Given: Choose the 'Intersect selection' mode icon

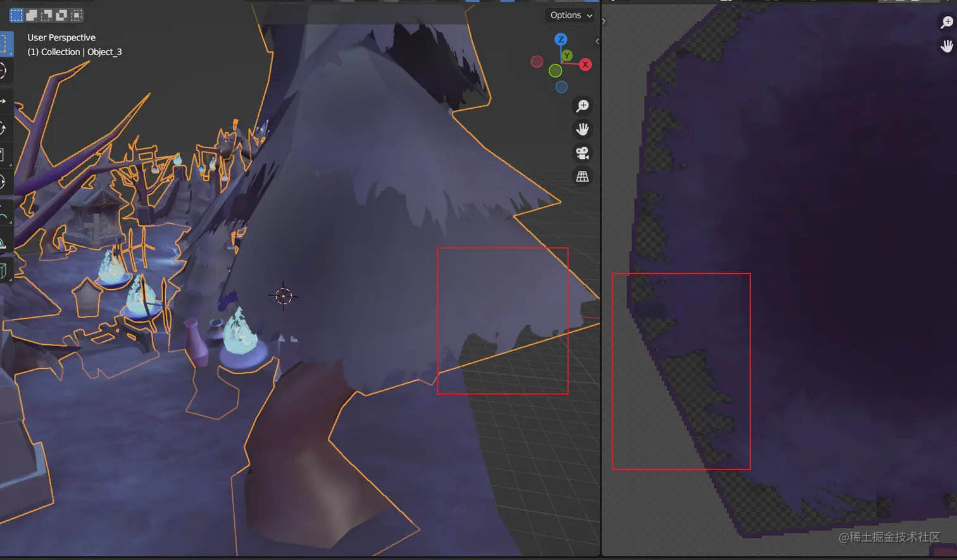Looking at the screenshot, I should (x=77, y=15).
